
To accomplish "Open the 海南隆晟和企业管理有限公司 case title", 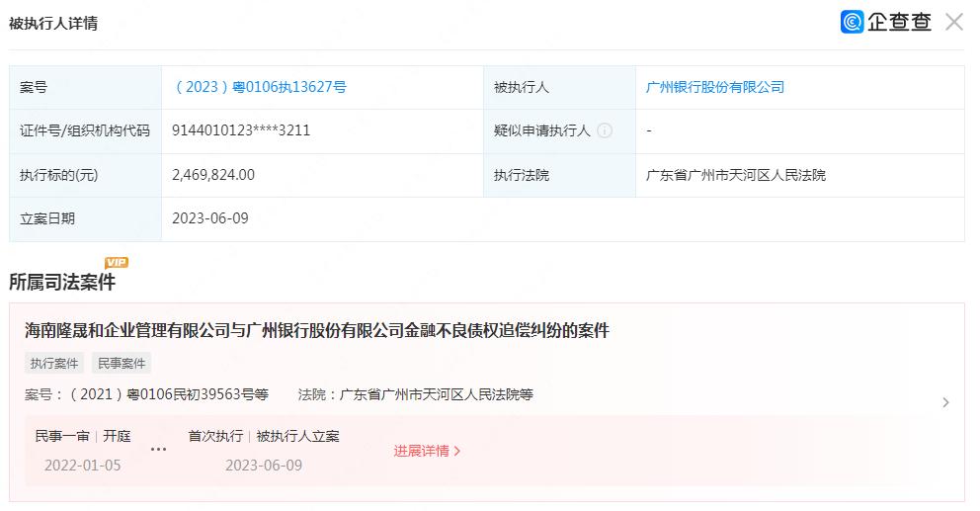I will (317, 330).
